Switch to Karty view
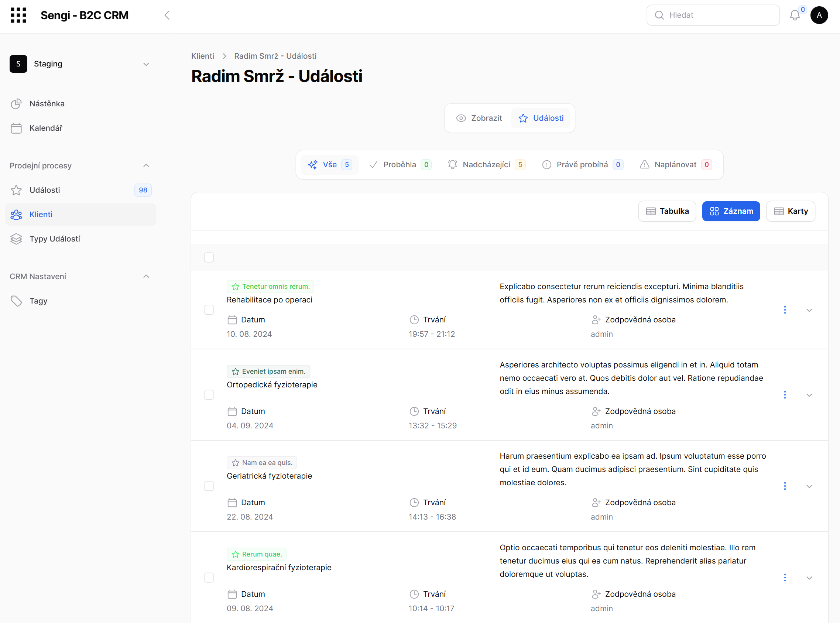Screen dimensions: 840x623 tap(791, 212)
